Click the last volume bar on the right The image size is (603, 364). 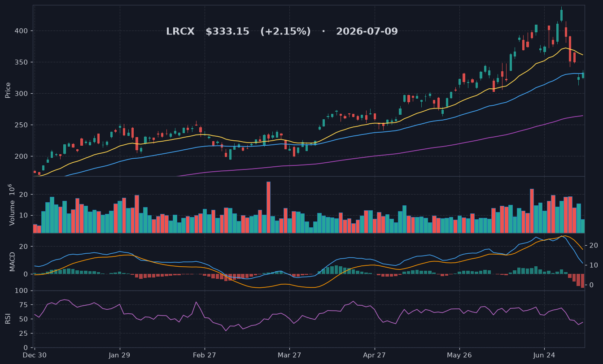pos(583,226)
